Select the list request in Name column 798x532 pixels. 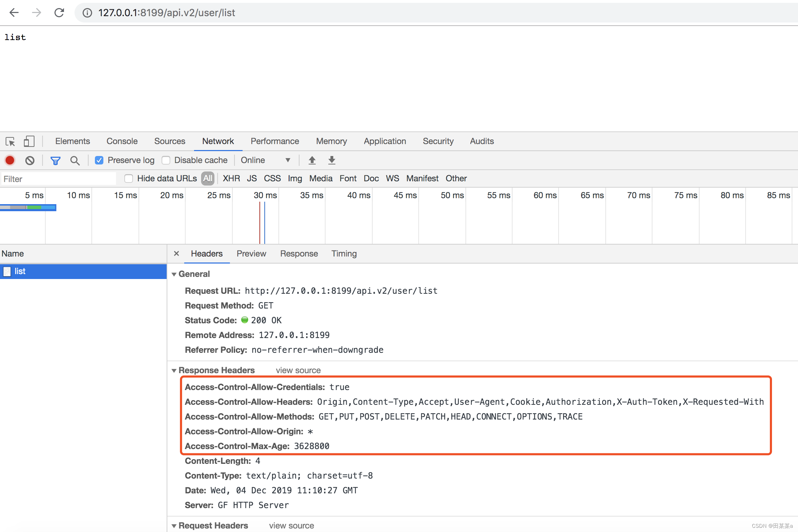pyautogui.click(x=20, y=271)
